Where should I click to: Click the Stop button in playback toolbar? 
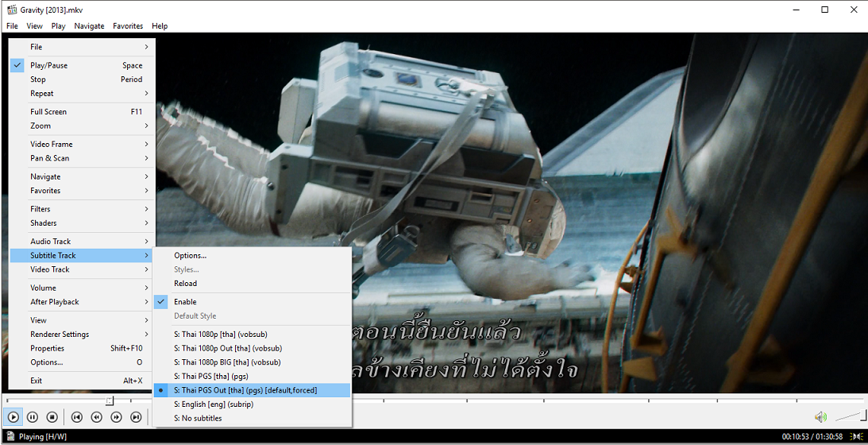52,416
